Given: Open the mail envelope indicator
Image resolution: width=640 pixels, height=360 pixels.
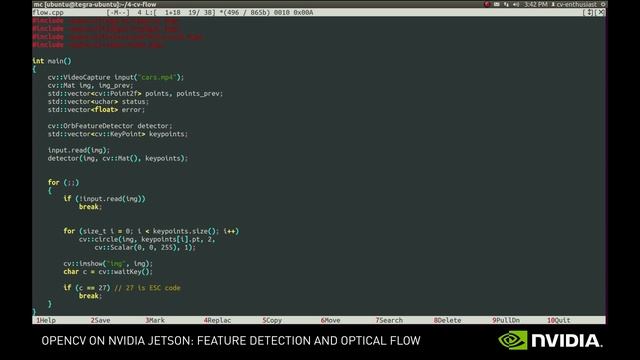Looking at the screenshot, I should (497, 4).
